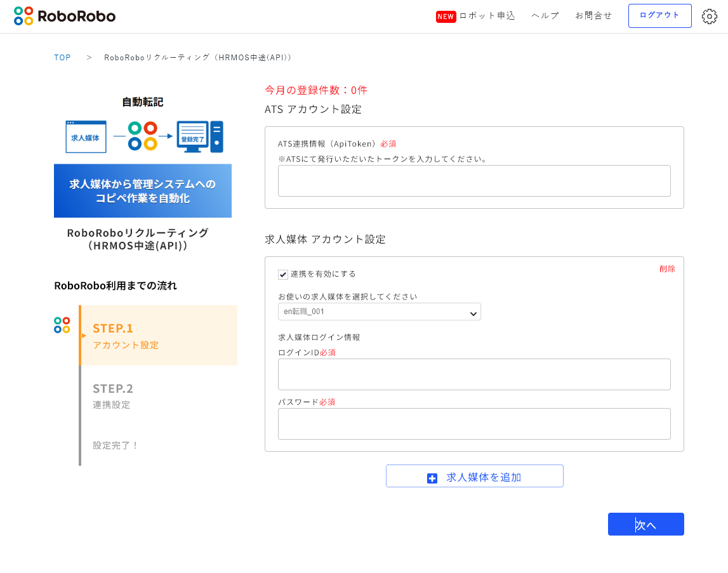Click breadcrumb text RoboRoboリクルーティング（HRMOS中途(API)）
The height and width of the screenshot is (573, 728).
198,58
